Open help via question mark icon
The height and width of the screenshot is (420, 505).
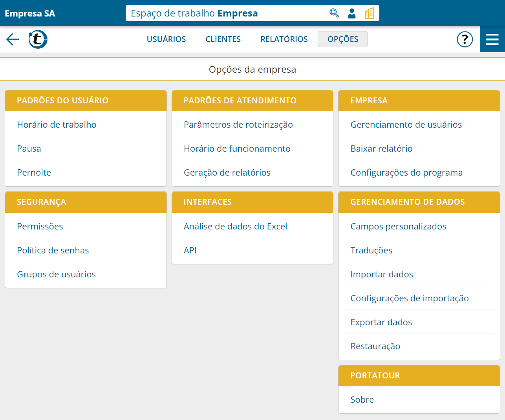tap(465, 39)
